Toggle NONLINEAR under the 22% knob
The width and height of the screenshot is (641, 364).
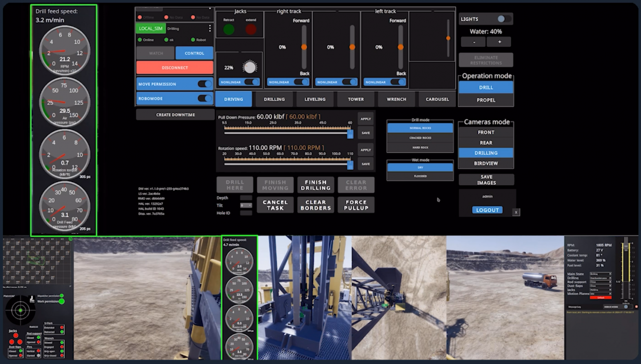pyautogui.click(x=251, y=82)
